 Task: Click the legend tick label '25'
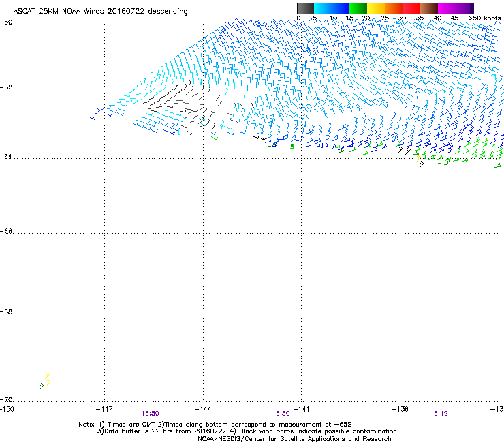click(x=385, y=18)
